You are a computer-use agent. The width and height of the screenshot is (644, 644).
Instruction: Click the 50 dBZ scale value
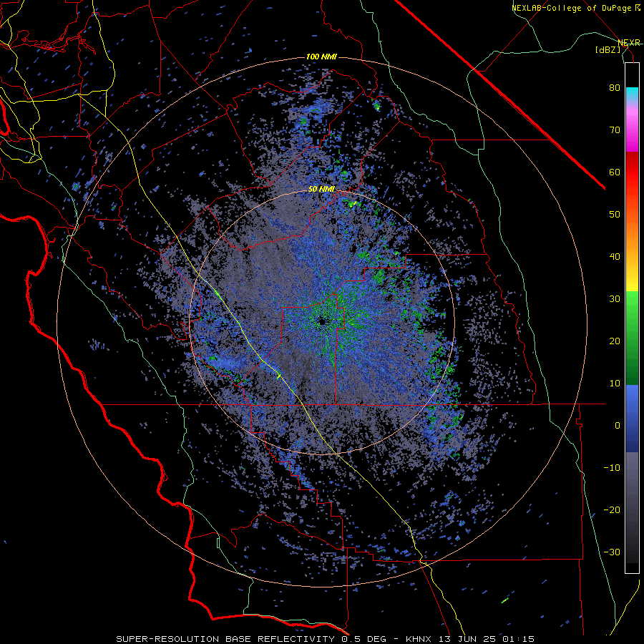615,215
